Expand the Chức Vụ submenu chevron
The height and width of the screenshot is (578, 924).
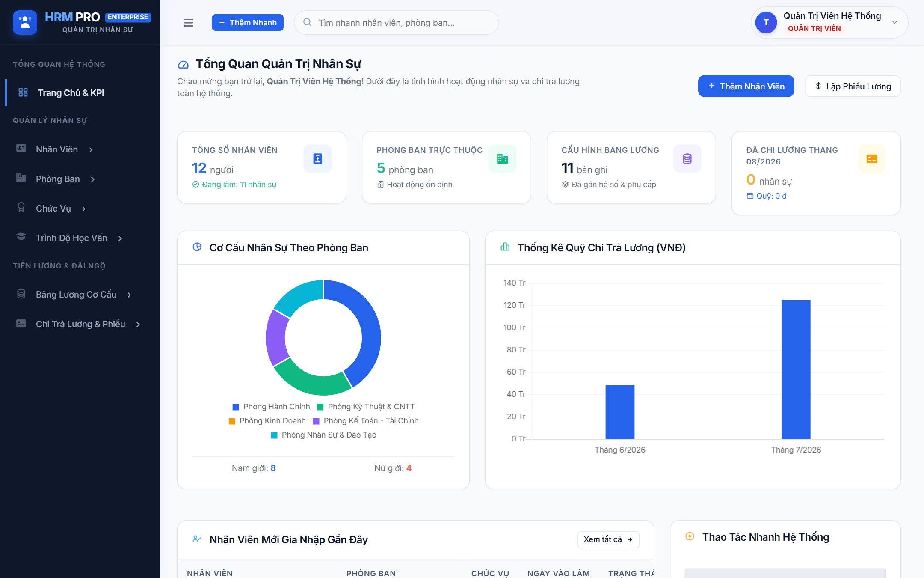coord(84,209)
